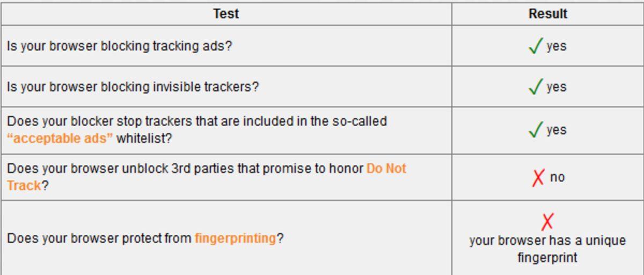Viewport: 644px width, 275px height.
Task: Click the green checkmark in acceptable ads row
Action: pyautogui.click(x=536, y=130)
